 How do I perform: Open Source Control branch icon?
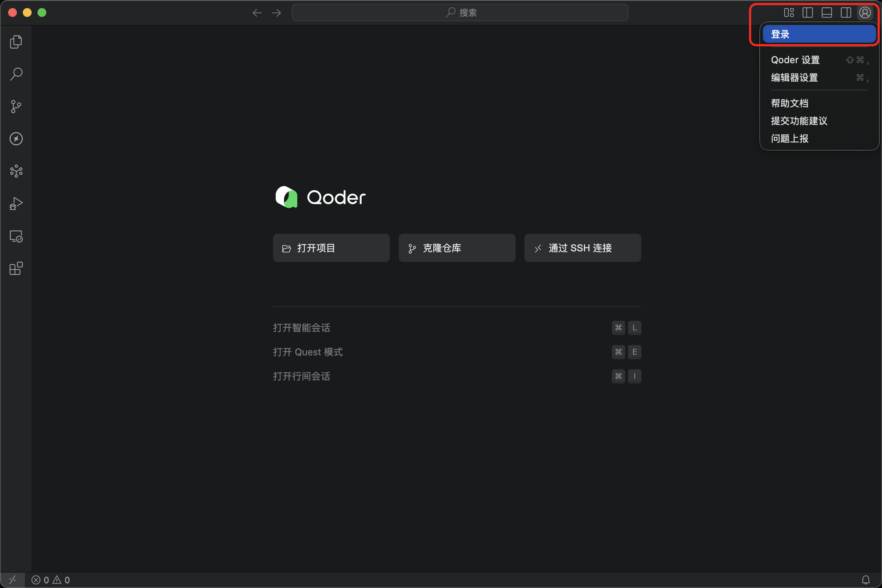[16, 107]
